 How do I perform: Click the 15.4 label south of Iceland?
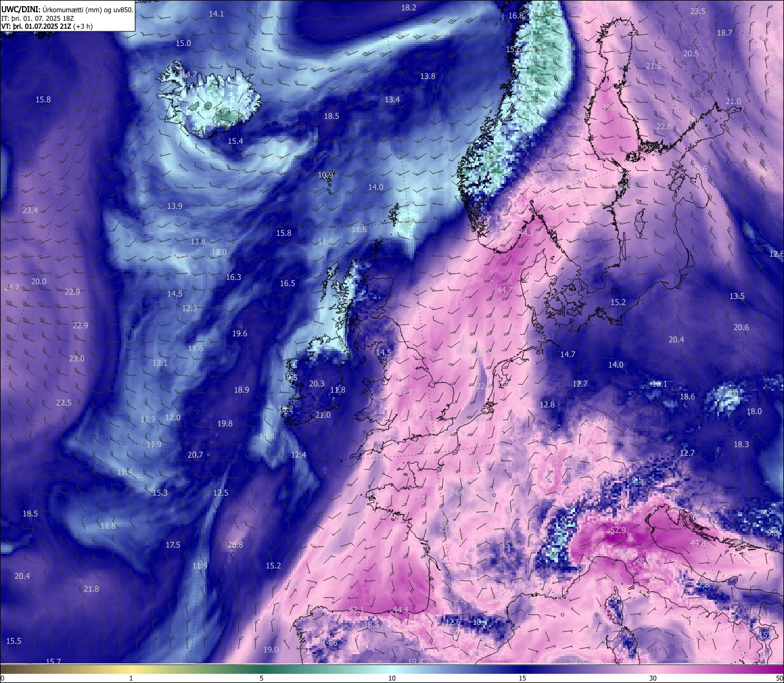pyautogui.click(x=235, y=141)
